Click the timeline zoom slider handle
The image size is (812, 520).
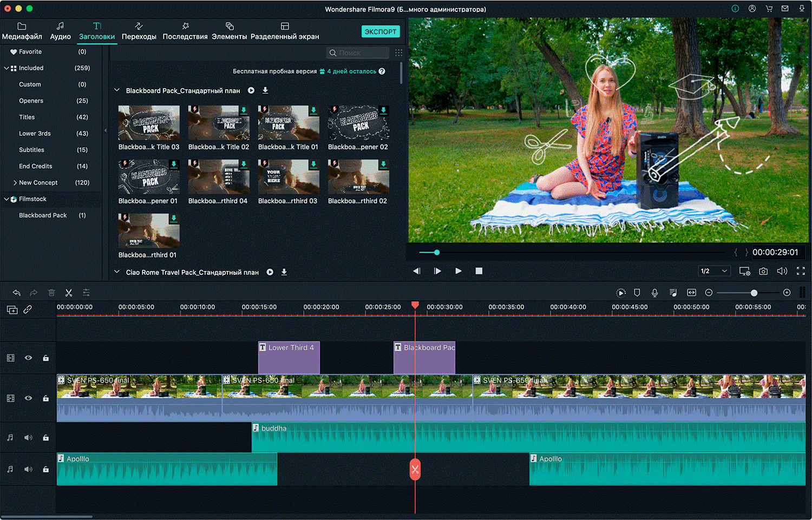(754, 293)
